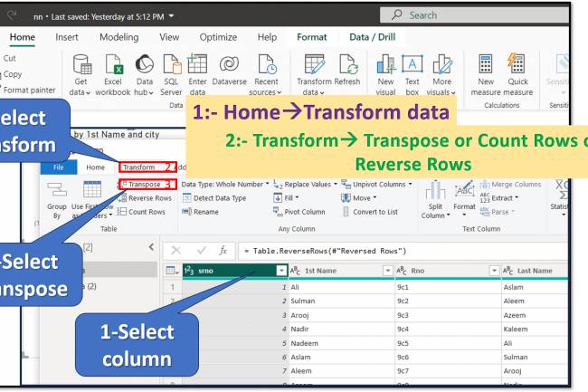Image resolution: width=588 pixels, height=392 pixels.
Task: Open the Get data menu
Action: [x=81, y=75]
